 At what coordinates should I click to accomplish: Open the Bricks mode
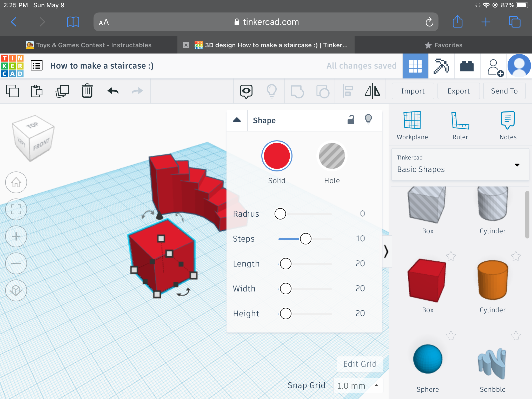[467, 66]
